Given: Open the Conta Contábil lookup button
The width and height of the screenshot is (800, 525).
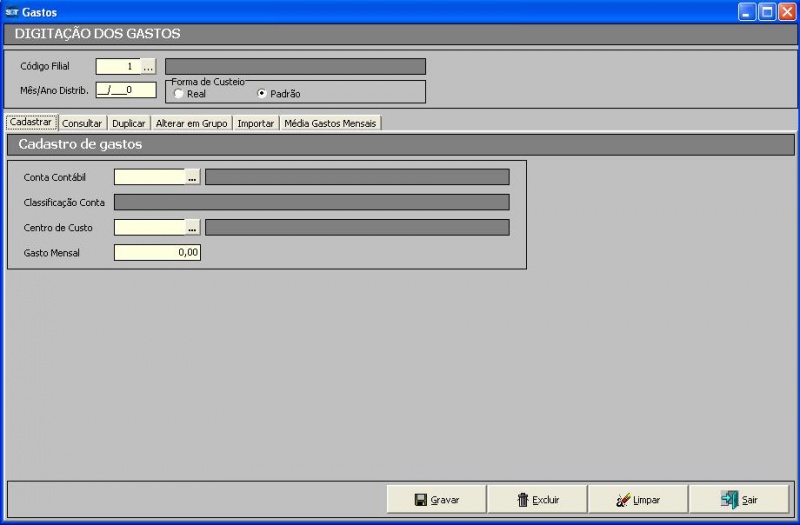Looking at the screenshot, I should [x=192, y=177].
